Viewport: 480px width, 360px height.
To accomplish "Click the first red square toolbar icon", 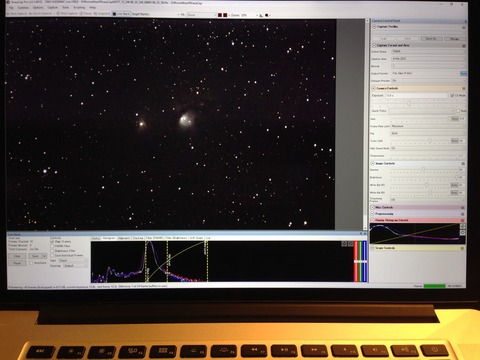I will [x=220, y=15].
